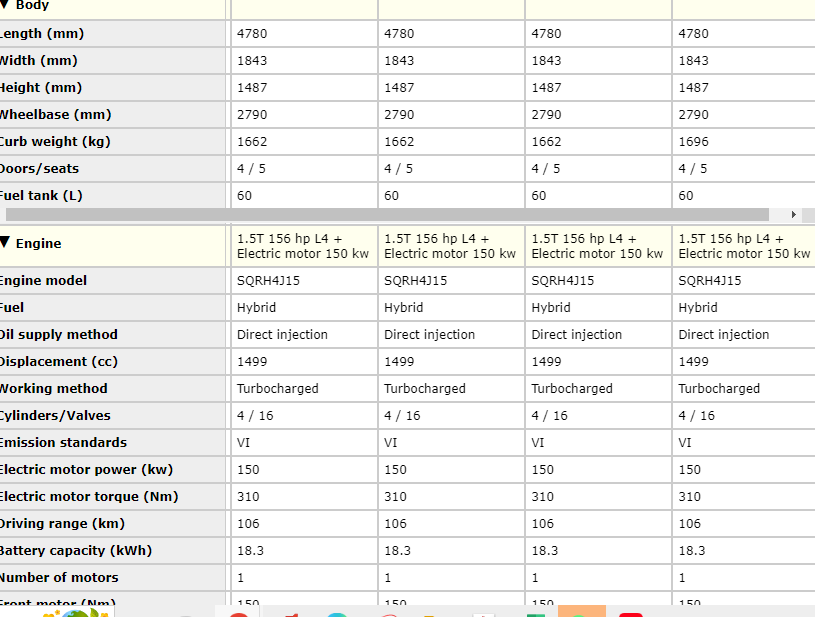Select the Doors/seats row label
Viewport: 815px width, 617px height.
click(x=39, y=169)
